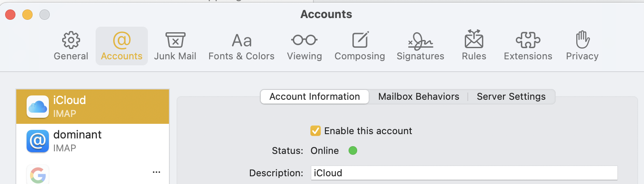Select the Account Information tab
This screenshot has height=184, width=644.
(314, 97)
